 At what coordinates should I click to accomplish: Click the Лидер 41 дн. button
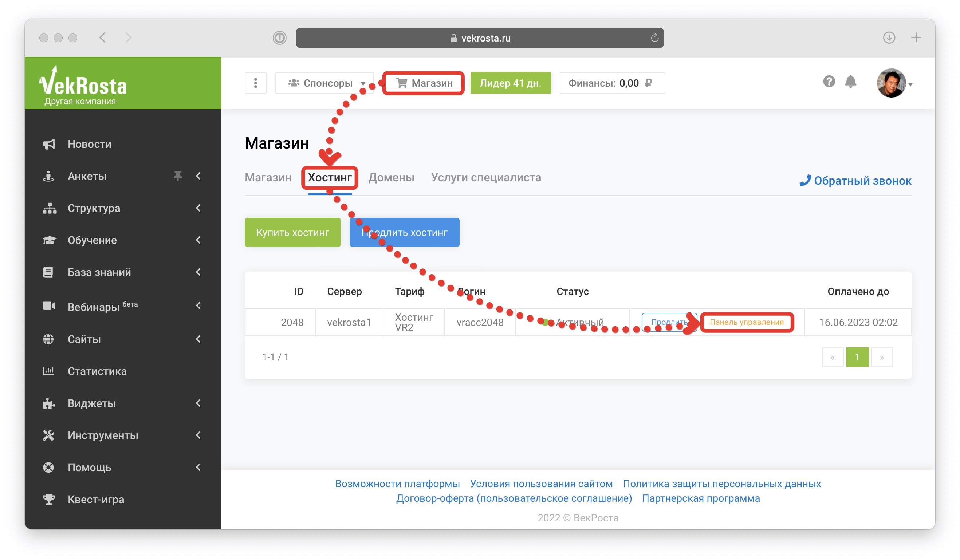pos(511,83)
